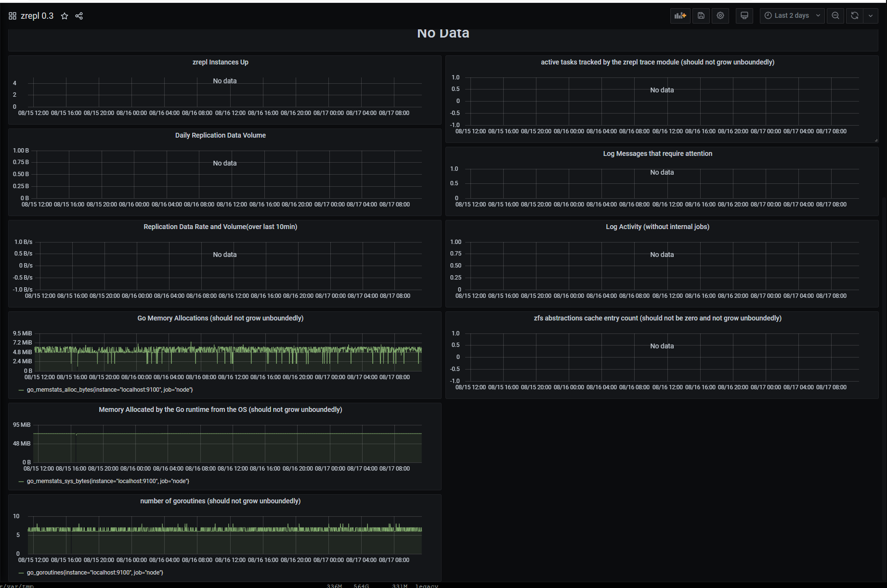
Task: Open the zrepl Instances Up panel menu
Action: pos(220,62)
